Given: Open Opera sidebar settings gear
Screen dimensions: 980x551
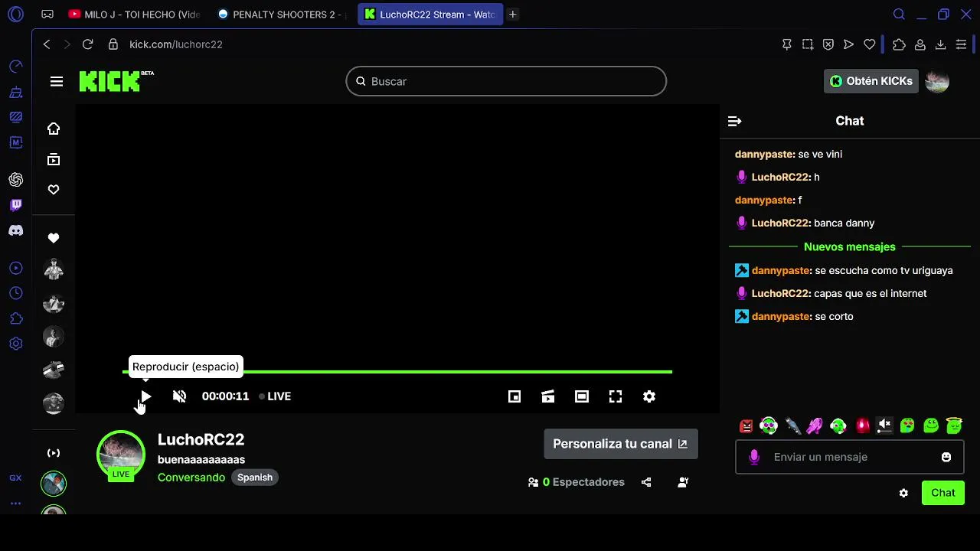Looking at the screenshot, I should (16, 344).
